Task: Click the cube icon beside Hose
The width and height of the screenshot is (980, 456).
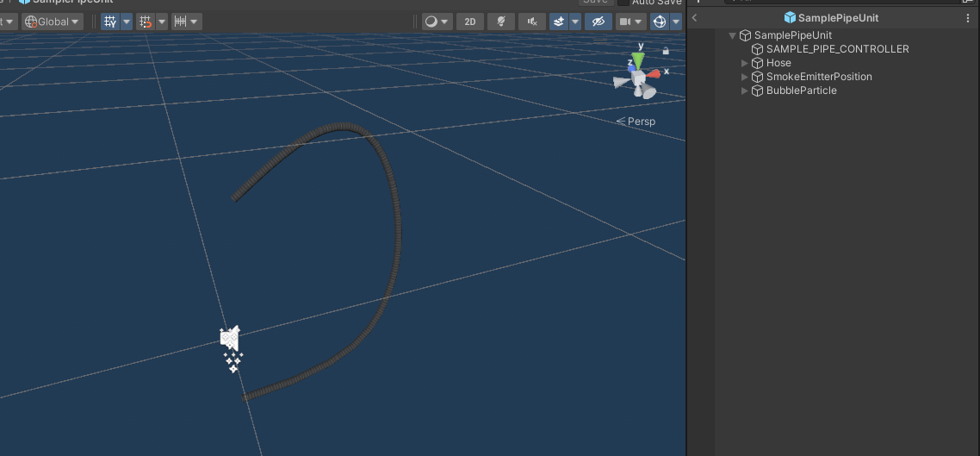Action: click(x=757, y=63)
